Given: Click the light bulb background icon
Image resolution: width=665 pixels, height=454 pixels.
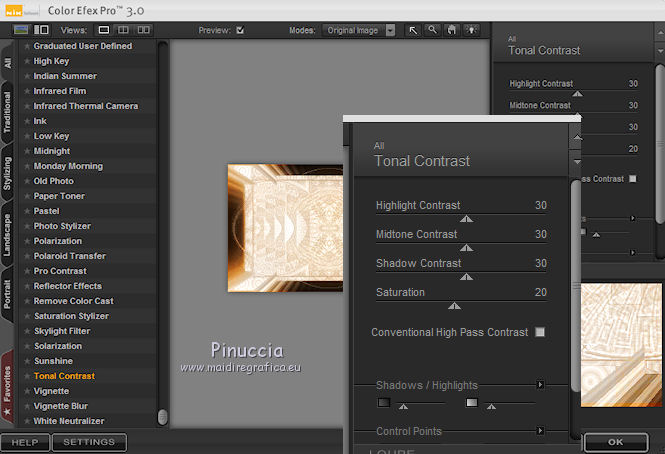Looking at the screenshot, I should [x=471, y=30].
